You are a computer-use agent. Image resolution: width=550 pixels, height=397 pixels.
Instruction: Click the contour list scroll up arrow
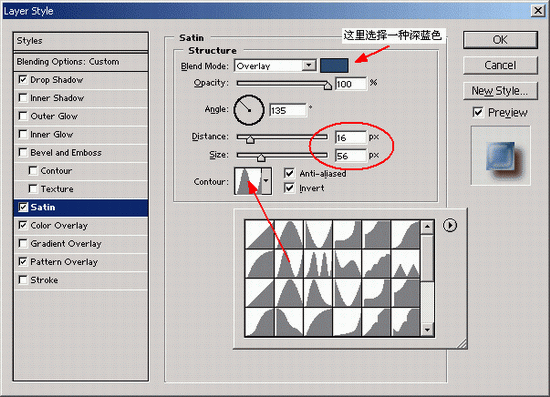[427, 227]
